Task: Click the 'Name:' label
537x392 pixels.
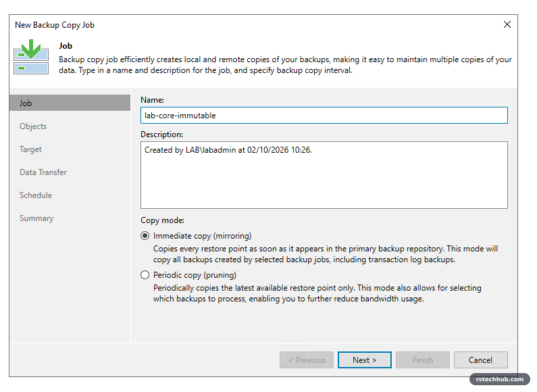Action: (153, 100)
